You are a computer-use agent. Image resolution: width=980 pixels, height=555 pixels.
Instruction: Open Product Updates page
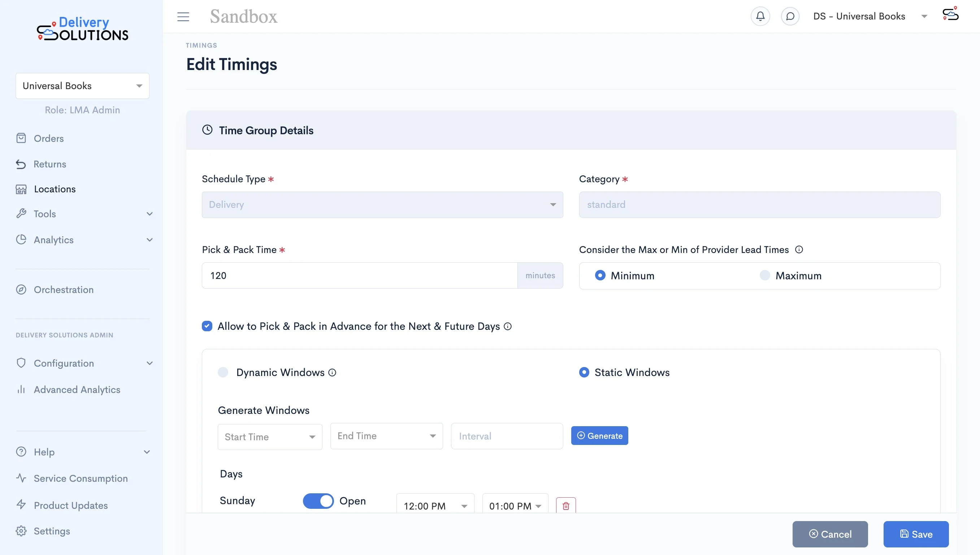coord(71,505)
